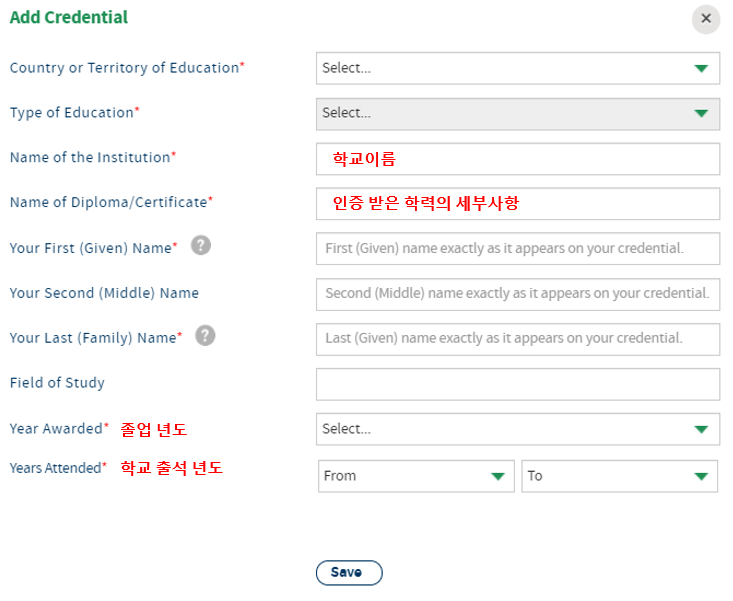This screenshot has height=601, width=733.
Task: Focus the Name of the Institution field
Action: (518, 159)
